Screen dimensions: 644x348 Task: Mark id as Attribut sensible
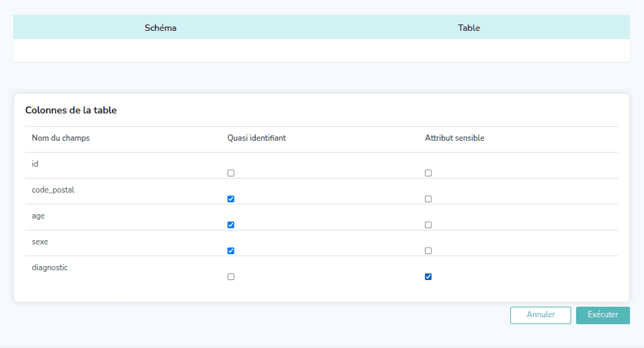point(428,173)
